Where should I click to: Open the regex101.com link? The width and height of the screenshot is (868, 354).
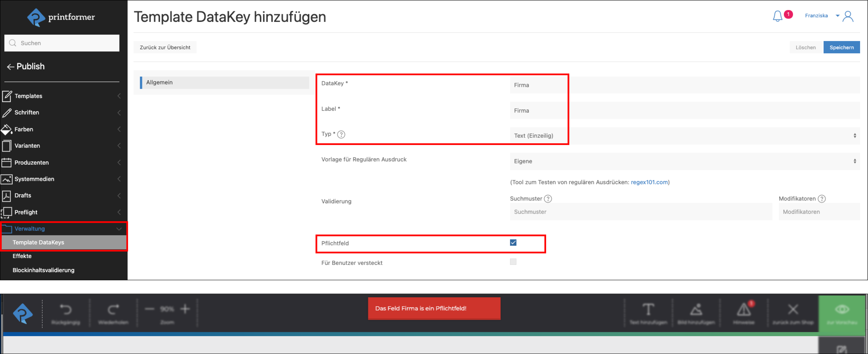tap(649, 182)
